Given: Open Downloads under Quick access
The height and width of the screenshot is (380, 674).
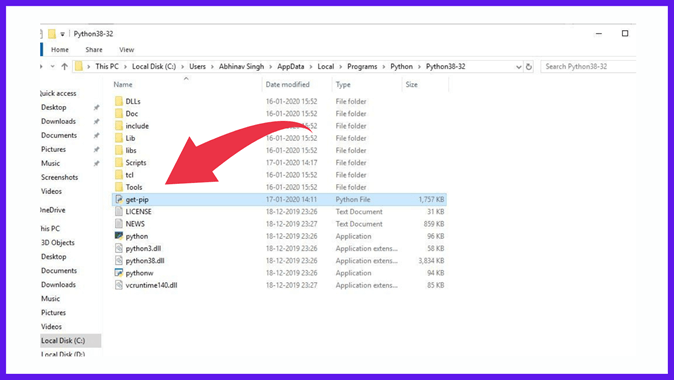Looking at the screenshot, I should point(58,121).
